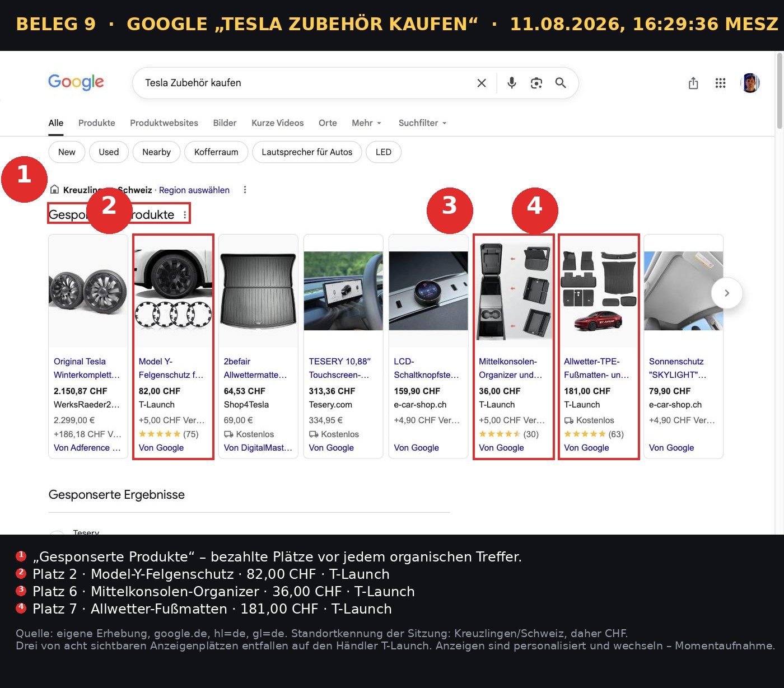This screenshot has height=688, width=784.
Task: Open the Produktwebsites tab
Action: (164, 123)
